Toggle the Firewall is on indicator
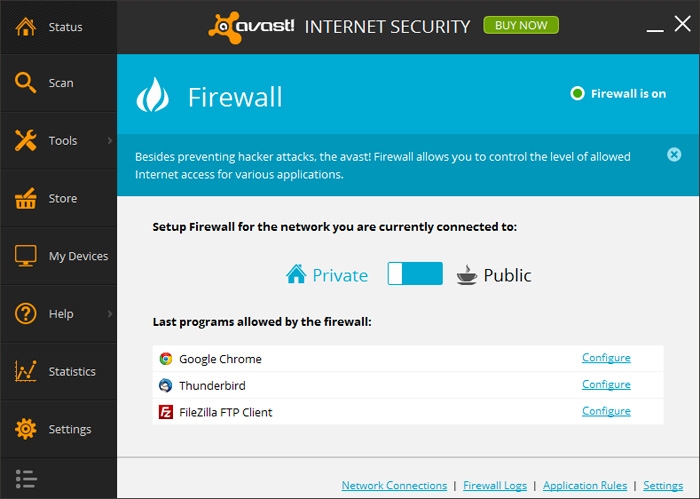The image size is (700, 499). 577,94
